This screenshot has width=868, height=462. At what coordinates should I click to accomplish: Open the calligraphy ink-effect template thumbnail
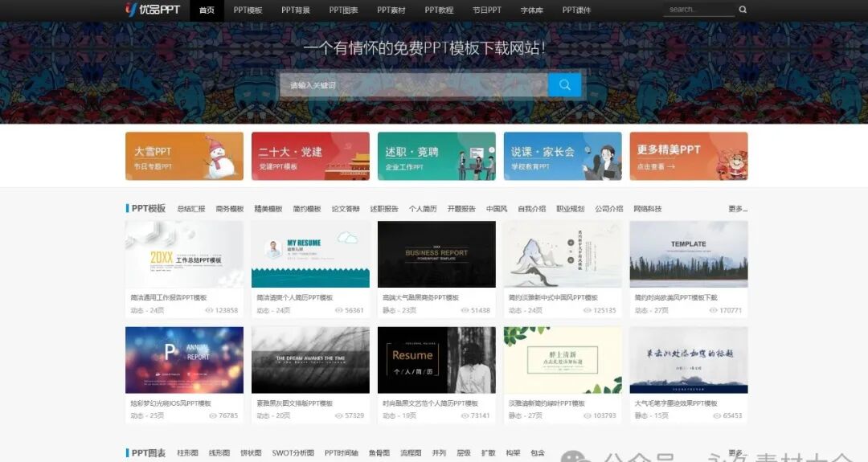tap(689, 360)
